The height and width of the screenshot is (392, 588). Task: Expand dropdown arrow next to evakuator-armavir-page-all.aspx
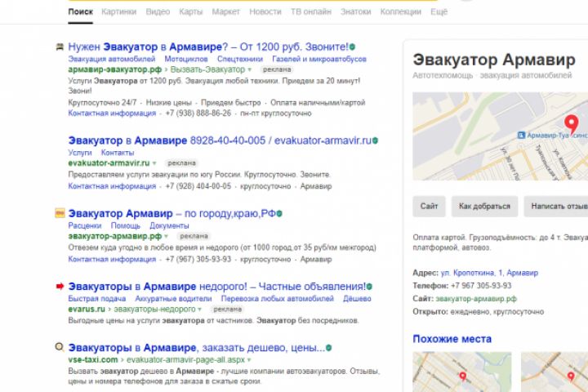tap(249, 360)
